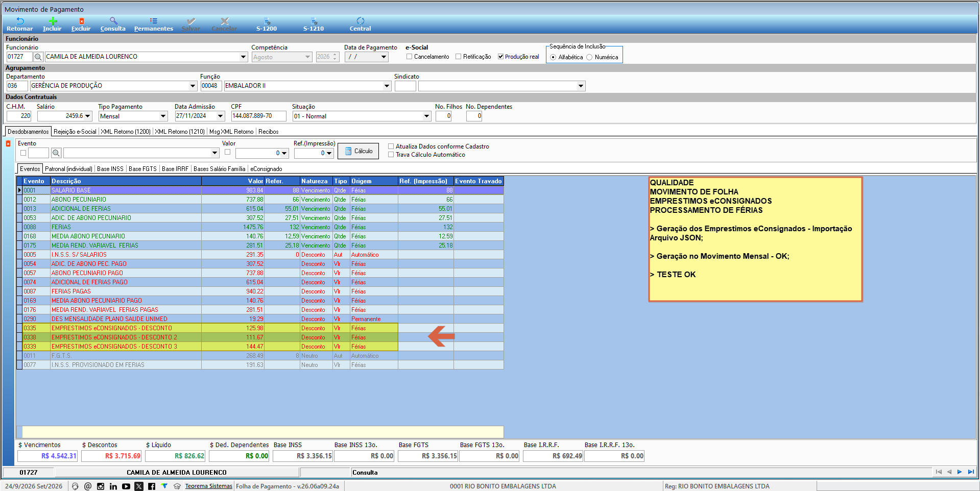Open the LinkedIn icon in status bar
Image resolution: width=980 pixels, height=491 pixels.
pos(113,486)
